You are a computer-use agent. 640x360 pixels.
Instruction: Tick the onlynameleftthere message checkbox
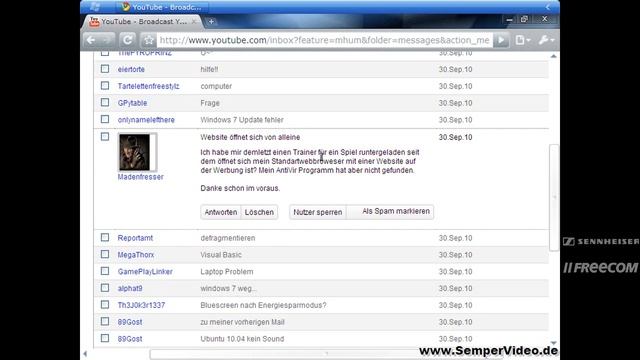point(105,119)
